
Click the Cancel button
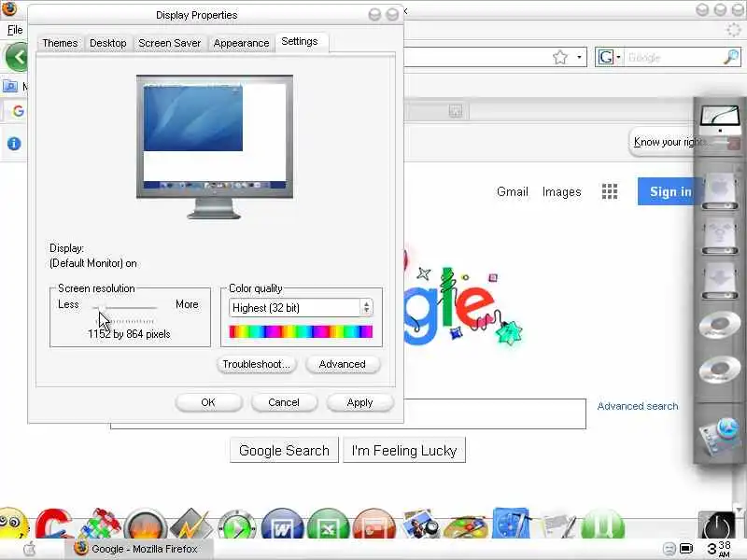[284, 402]
